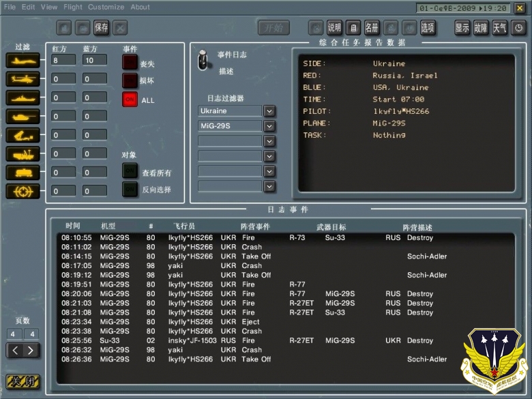Click the 选项 options toolbar button

pos(428,28)
